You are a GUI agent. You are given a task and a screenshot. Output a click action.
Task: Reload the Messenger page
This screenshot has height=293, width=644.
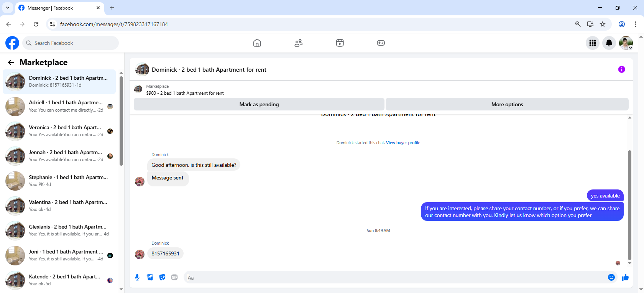click(x=36, y=24)
